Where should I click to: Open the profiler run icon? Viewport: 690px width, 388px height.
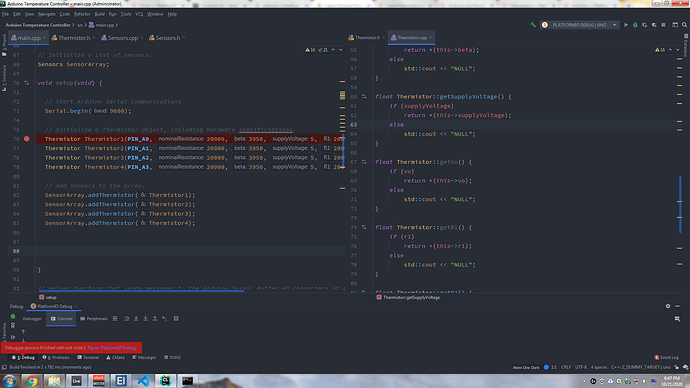pyautogui.click(x=654, y=25)
